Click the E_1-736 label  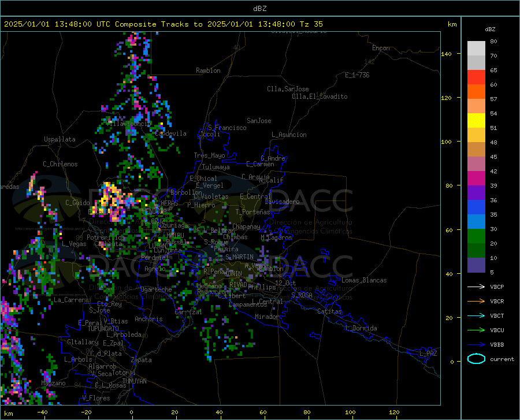click(x=357, y=75)
